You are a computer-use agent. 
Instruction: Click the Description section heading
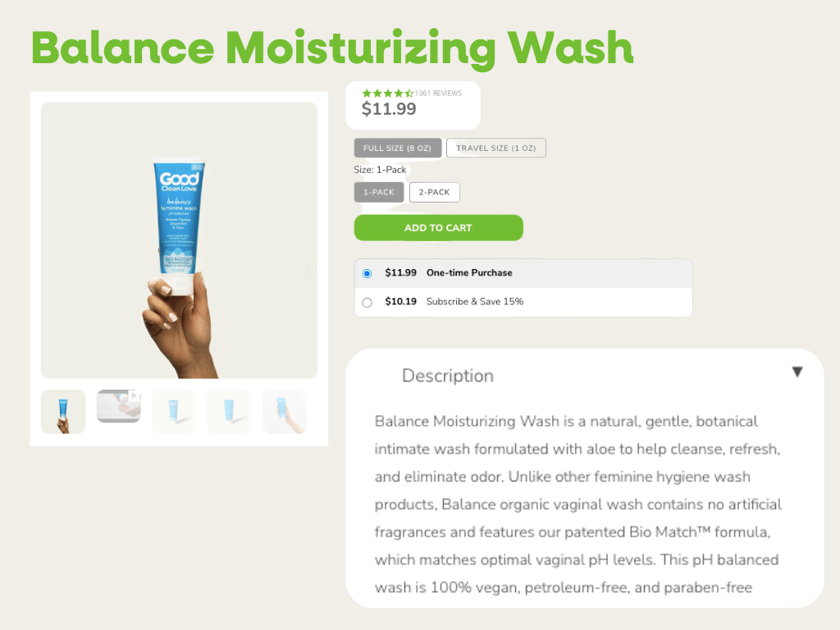coord(448,376)
